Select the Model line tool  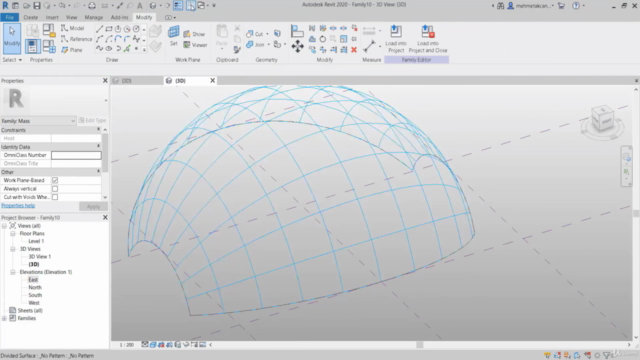click(73, 28)
